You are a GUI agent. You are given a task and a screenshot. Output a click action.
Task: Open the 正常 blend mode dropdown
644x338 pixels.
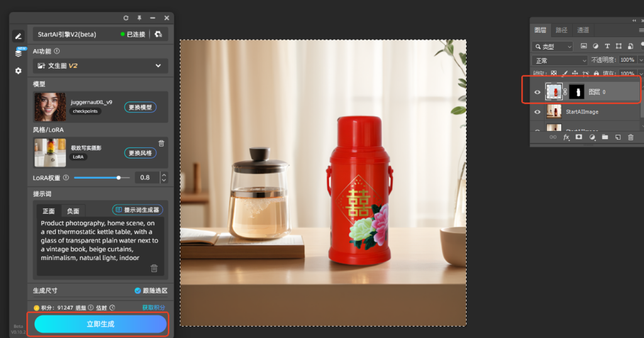pyautogui.click(x=560, y=60)
